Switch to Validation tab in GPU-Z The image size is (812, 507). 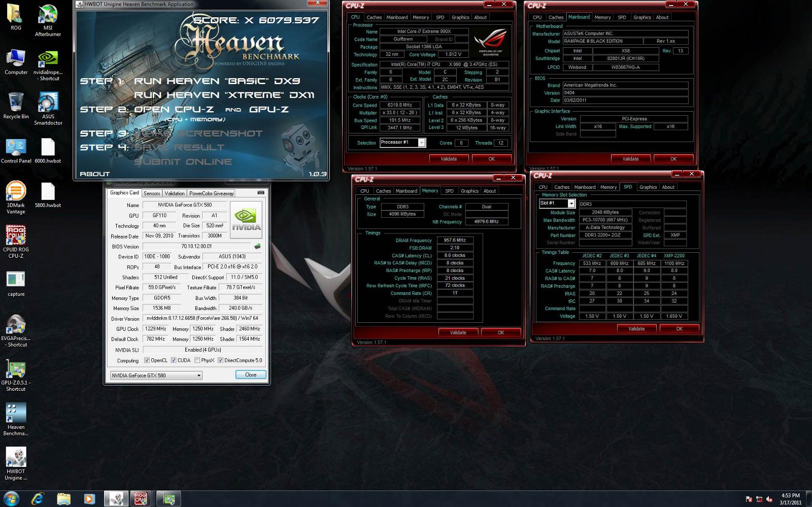[x=175, y=193]
